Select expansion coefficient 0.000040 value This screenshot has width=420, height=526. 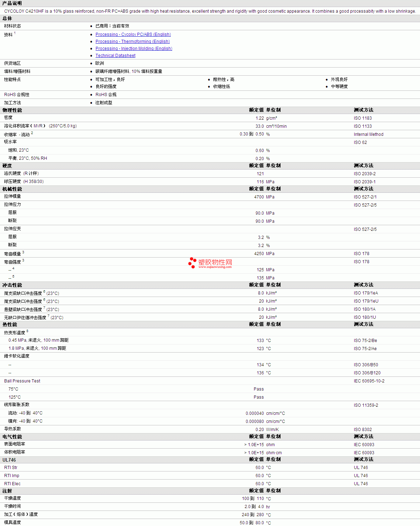(255, 413)
